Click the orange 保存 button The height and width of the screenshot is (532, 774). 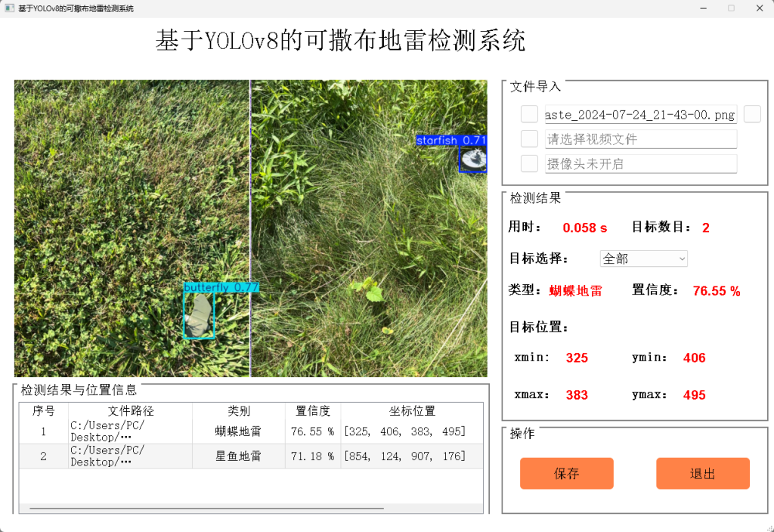[566, 474]
